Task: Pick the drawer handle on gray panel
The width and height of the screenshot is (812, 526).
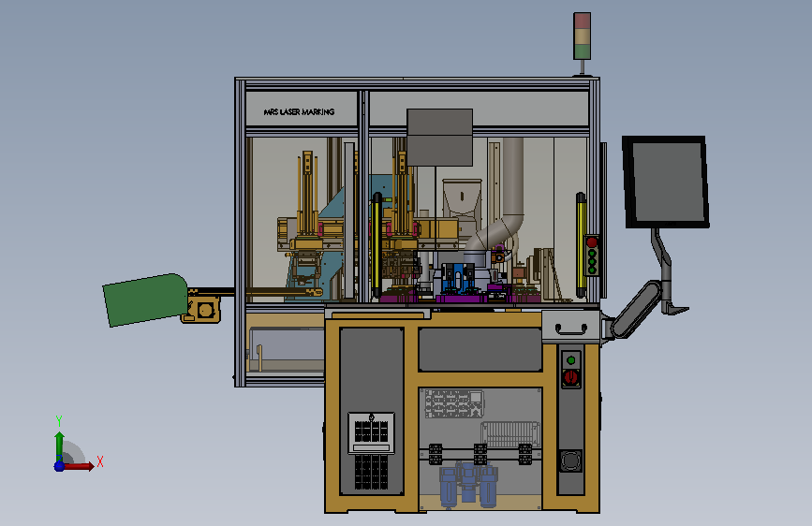Action: (x=570, y=329)
